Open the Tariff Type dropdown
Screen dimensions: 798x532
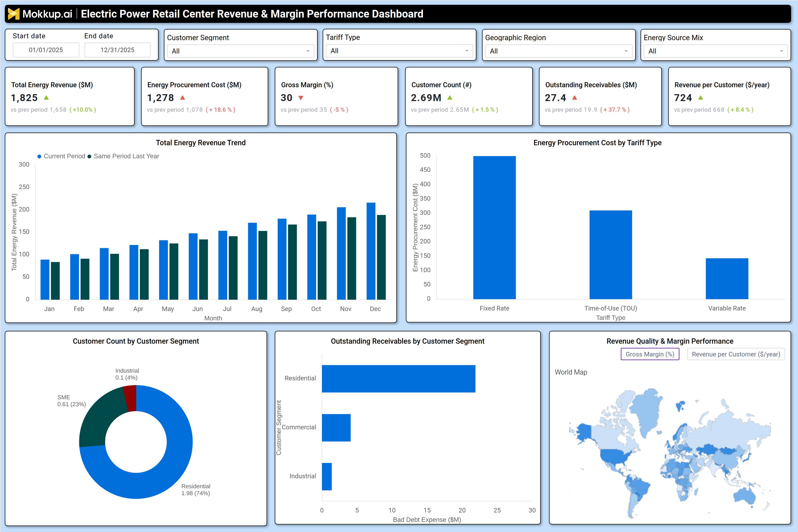tap(399, 51)
